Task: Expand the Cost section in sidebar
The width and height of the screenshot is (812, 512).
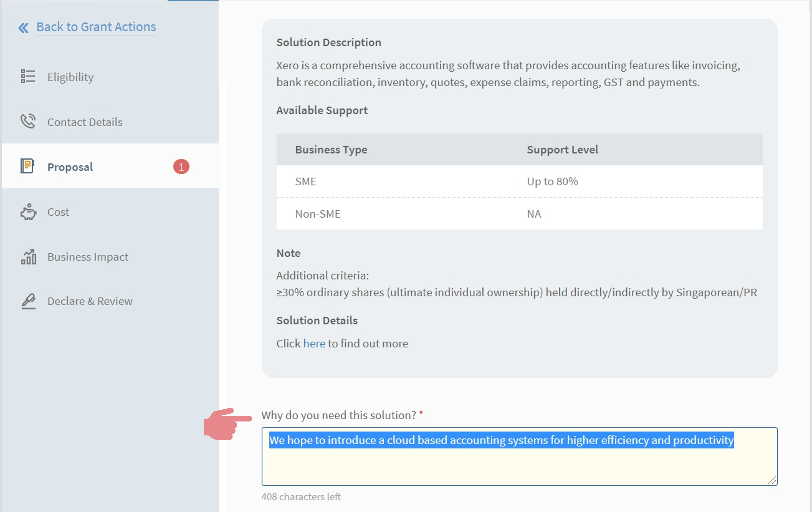Action: pyautogui.click(x=59, y=211)
